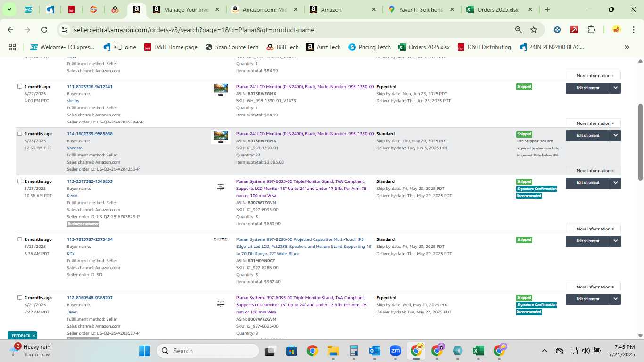Open Zoom from the taskbar

[x=396, y=351]
